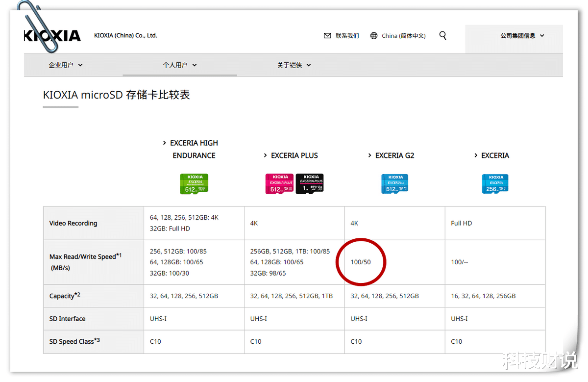Open the 公司集团信息 dropdown
This screenshot has height=382, width=588.
point(522,36)
